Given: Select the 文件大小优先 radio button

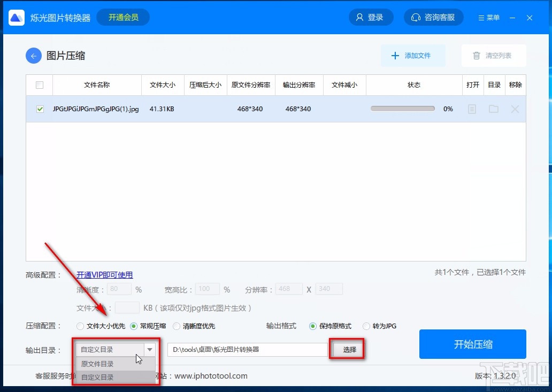Looking at the screenshot, I should click(80, 326).
